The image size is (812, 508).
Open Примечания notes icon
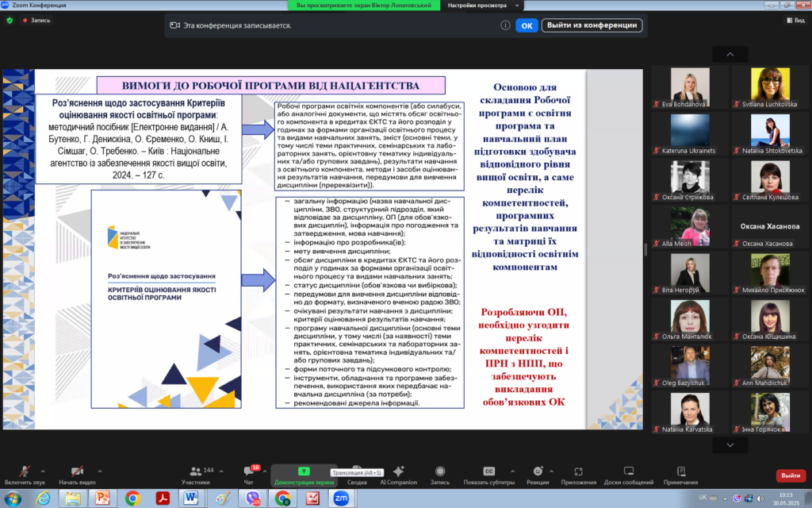coord(680,471)
